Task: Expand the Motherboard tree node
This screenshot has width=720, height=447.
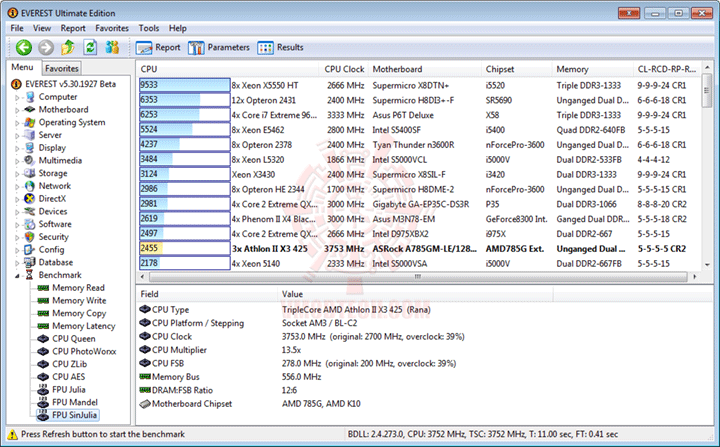Action: (17, 110)
